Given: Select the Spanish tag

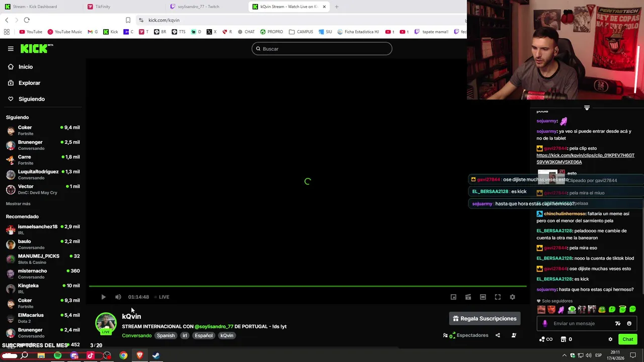Looking at the screenshot, I should pos(166,335).
